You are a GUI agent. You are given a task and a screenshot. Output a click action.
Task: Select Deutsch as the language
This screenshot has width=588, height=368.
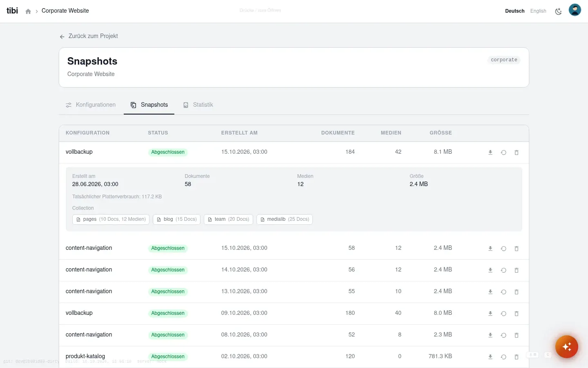tap(514, 11)
